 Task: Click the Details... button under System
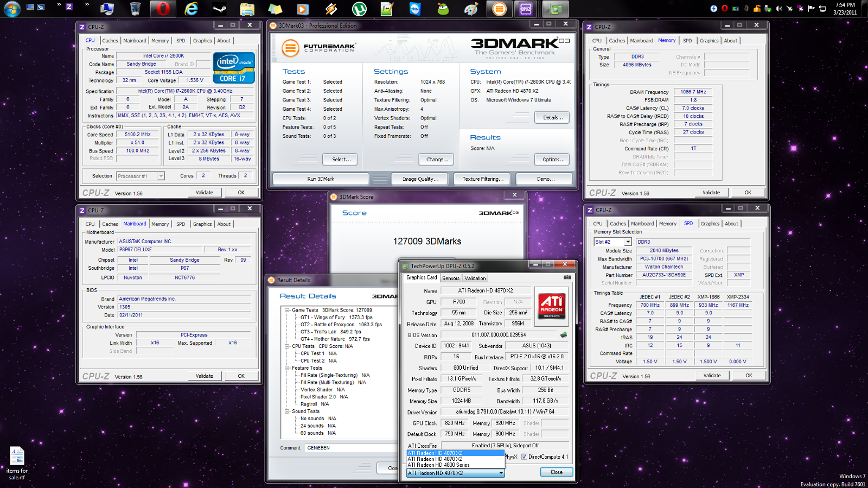click(553, 117)
